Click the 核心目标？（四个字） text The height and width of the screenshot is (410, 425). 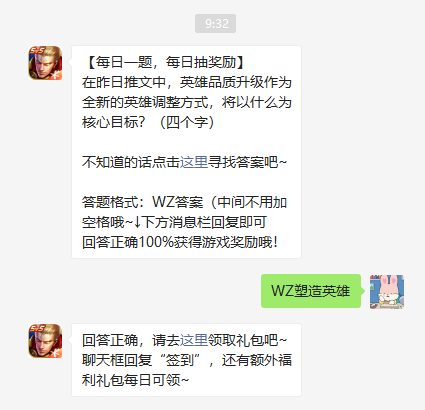point(149,122)
